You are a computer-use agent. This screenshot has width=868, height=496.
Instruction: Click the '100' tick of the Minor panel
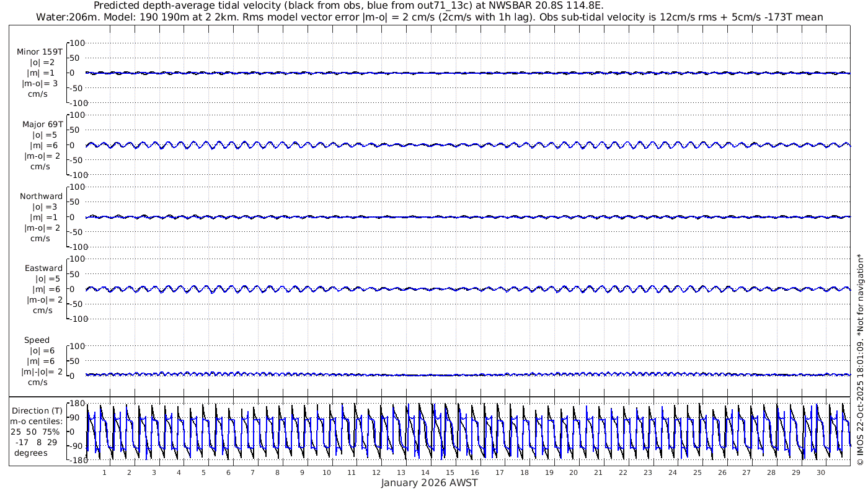tap(77, 43)
